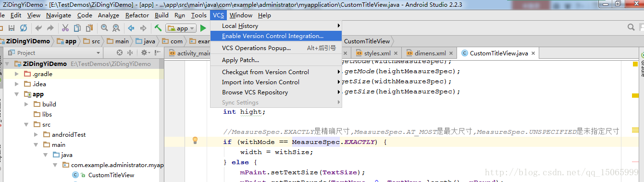Open the Window menu

241,15
